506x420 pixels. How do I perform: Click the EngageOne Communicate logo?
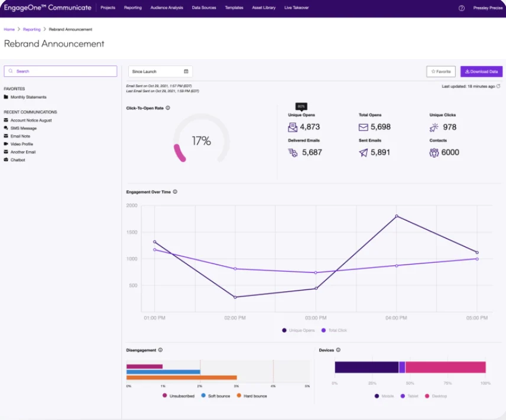48,8
